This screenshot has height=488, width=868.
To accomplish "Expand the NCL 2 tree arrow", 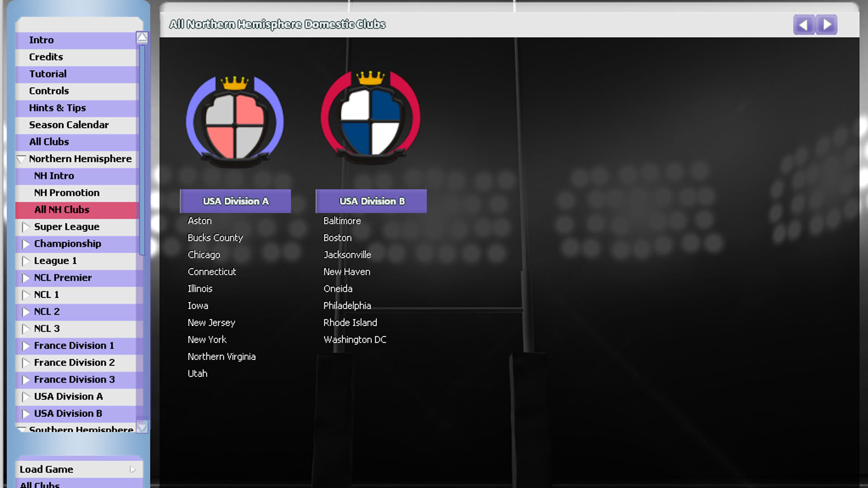I will click(26, 312).
